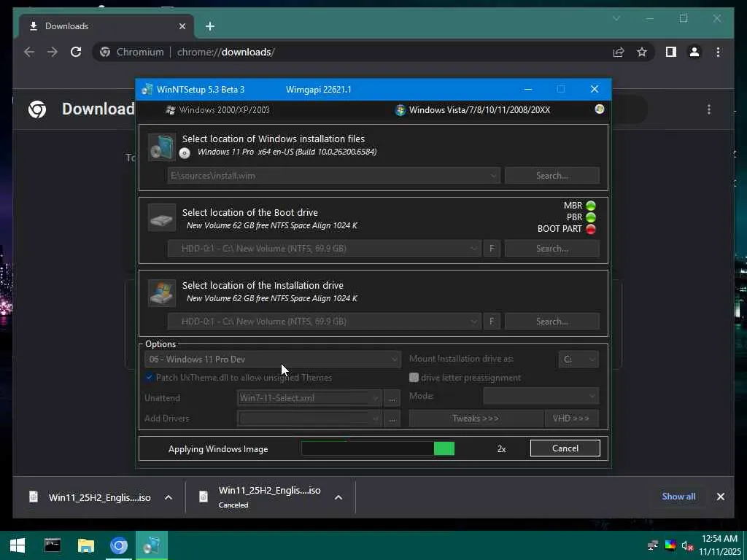747x560 pixels.
Task: Click the WinNTSetup title bar app icon
Action: (x=147, y=90)
